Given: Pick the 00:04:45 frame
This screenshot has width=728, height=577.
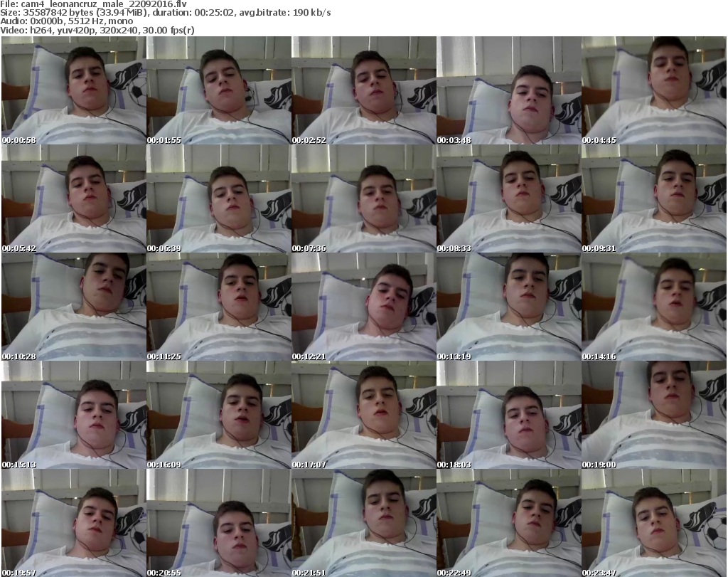Looking at the screenshot, I should click(654, 90).
